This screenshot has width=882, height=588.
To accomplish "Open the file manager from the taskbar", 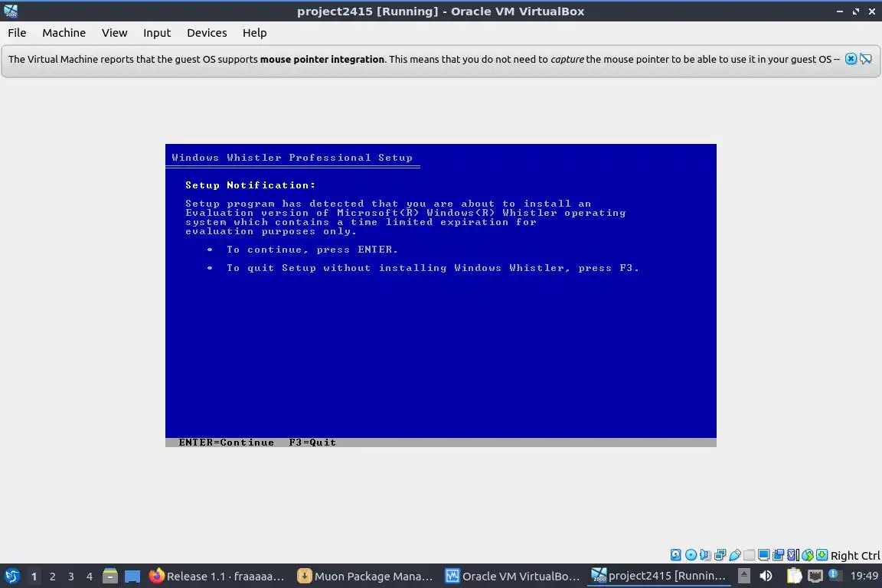I will point(110,577).
